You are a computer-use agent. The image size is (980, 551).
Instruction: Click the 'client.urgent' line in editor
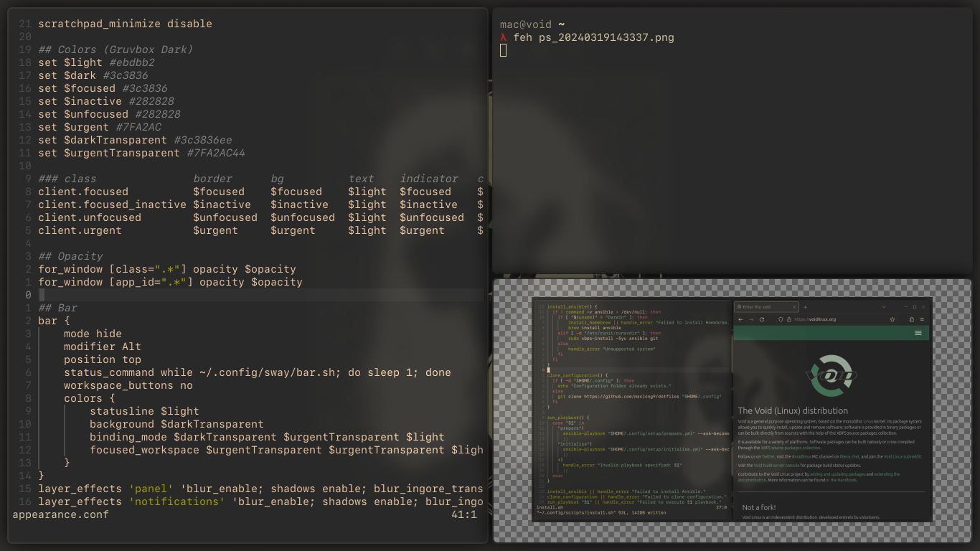point(80,230)
